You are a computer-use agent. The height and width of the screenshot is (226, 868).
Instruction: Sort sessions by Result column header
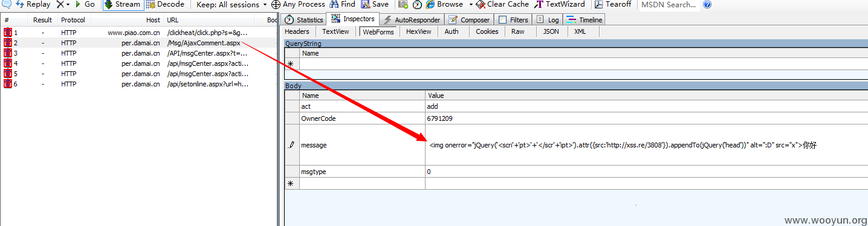[x=42, y=20]
